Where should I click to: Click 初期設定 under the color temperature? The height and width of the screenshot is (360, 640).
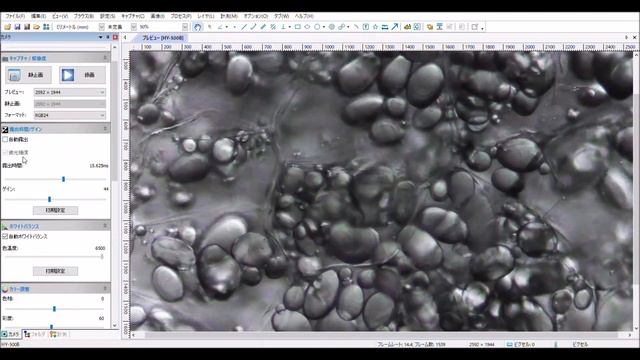(55, 271)
